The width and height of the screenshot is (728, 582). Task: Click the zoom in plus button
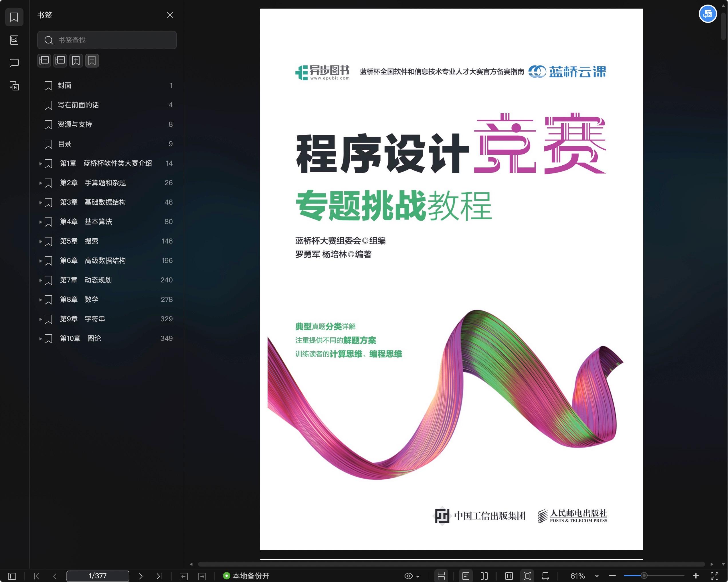696,576
